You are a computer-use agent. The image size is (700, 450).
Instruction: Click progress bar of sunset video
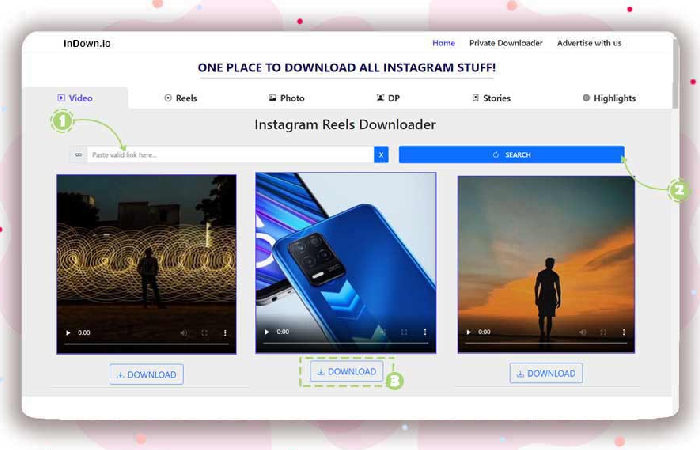click(546, 343)
